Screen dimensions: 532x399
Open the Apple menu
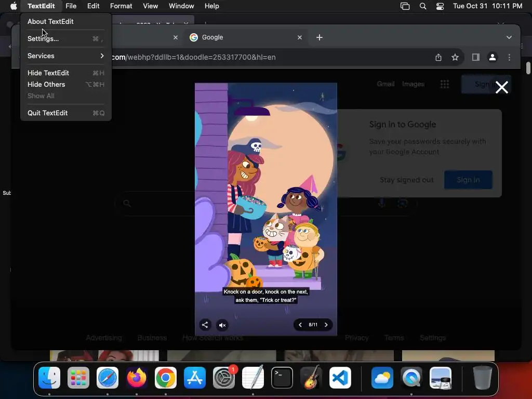coord(14,6)
